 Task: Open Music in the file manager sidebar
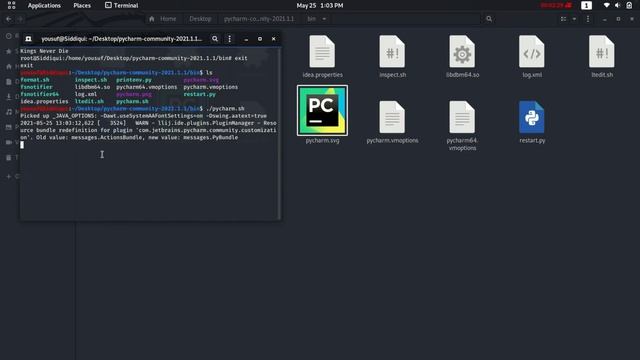[9, 112]
